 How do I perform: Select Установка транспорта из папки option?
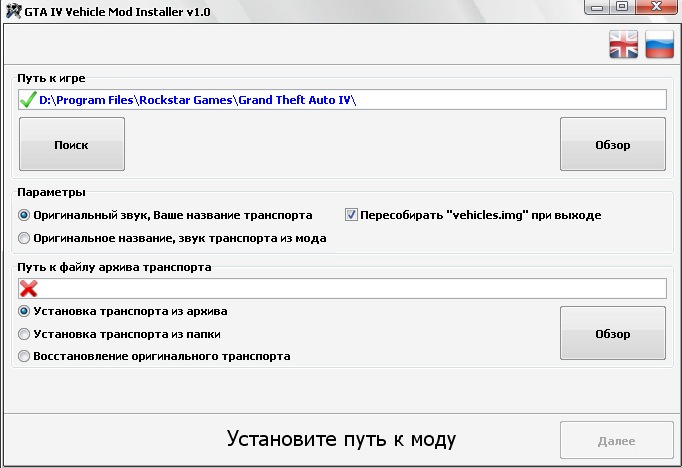tap(119, 334)
